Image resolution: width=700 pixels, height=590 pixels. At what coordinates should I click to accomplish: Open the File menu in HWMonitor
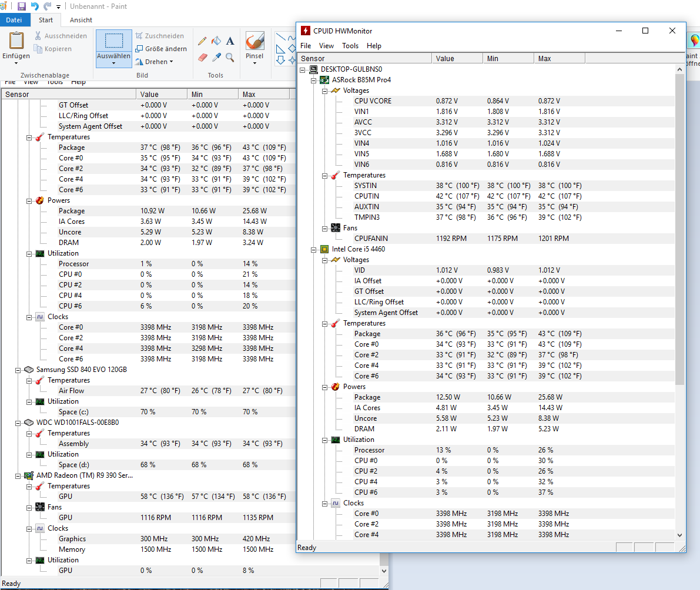[306, 45]
